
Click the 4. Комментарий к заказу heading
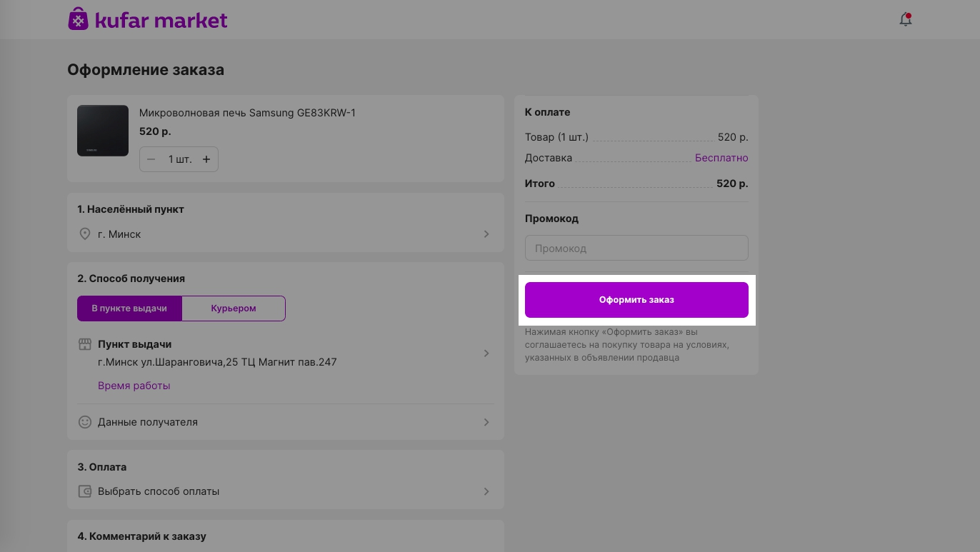pos(141,536)
